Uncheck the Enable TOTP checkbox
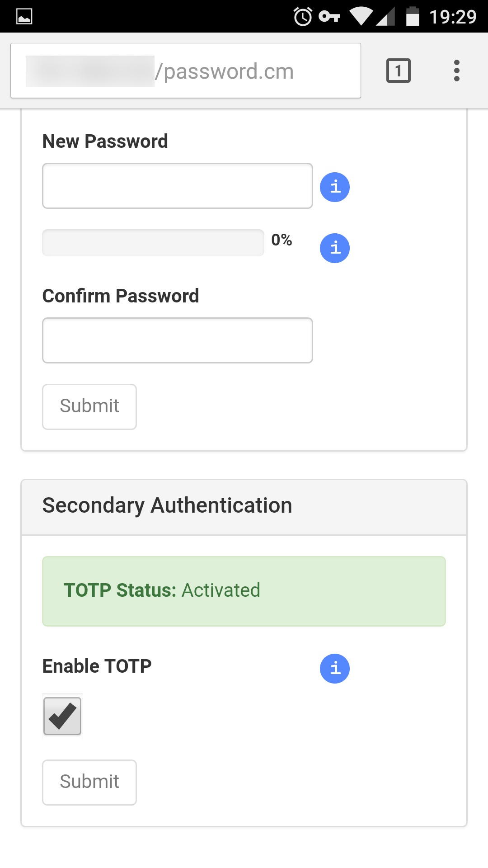This screenshot has width=488, height=868. tap(62, 716)
